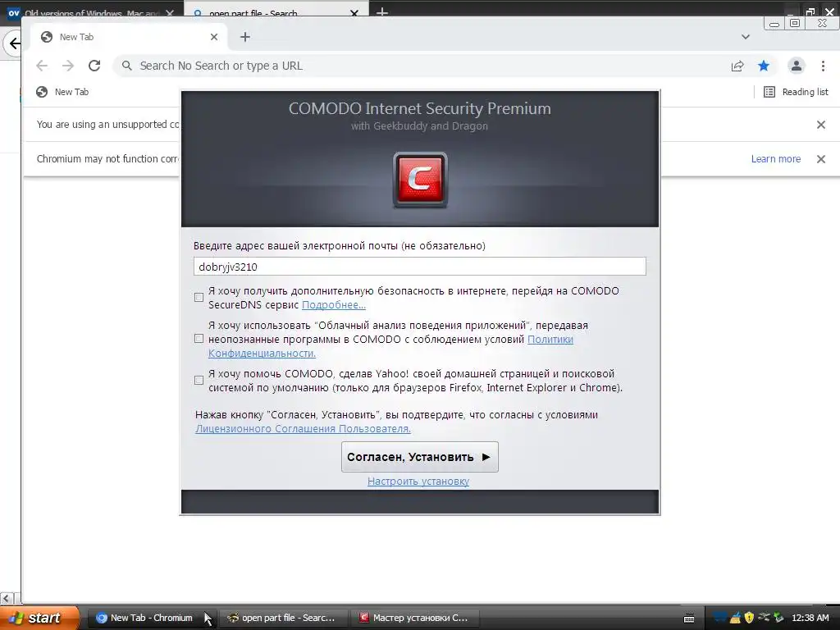Click the scroll-left arrow of the background window
Screen dimensions: 840x630
pos(7,598)
